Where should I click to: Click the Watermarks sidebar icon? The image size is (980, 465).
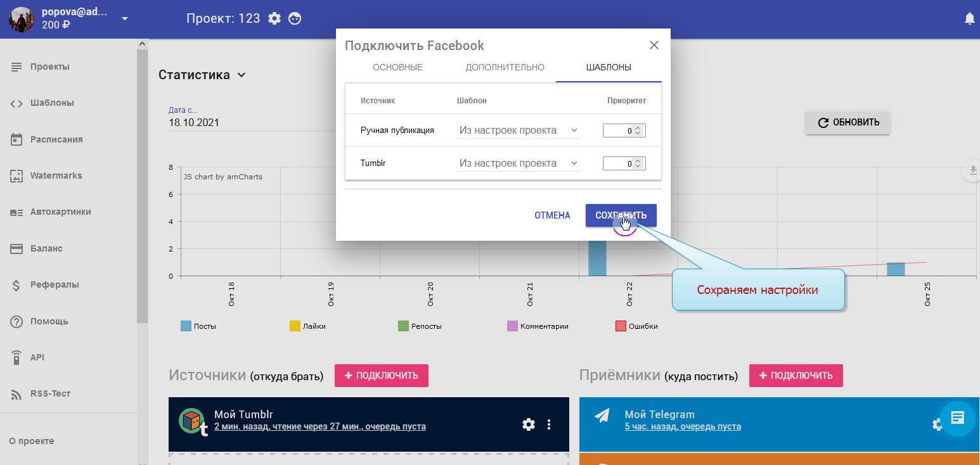16,176
